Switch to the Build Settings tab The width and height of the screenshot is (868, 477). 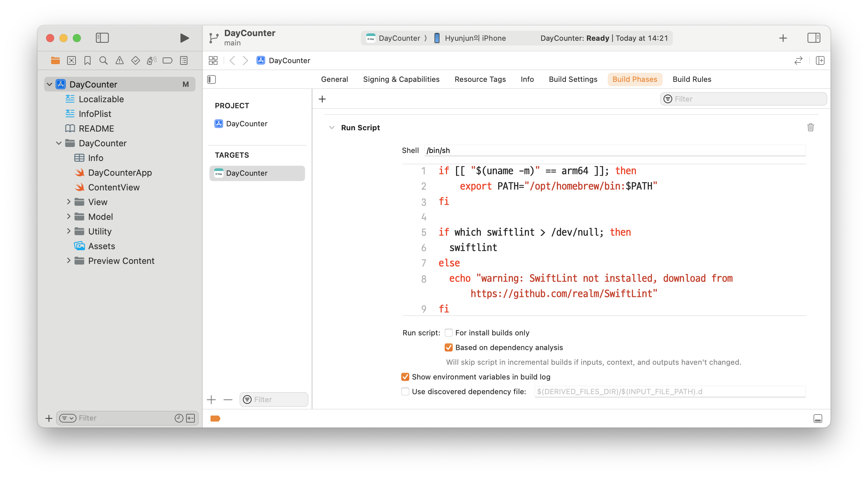[573, 79]
